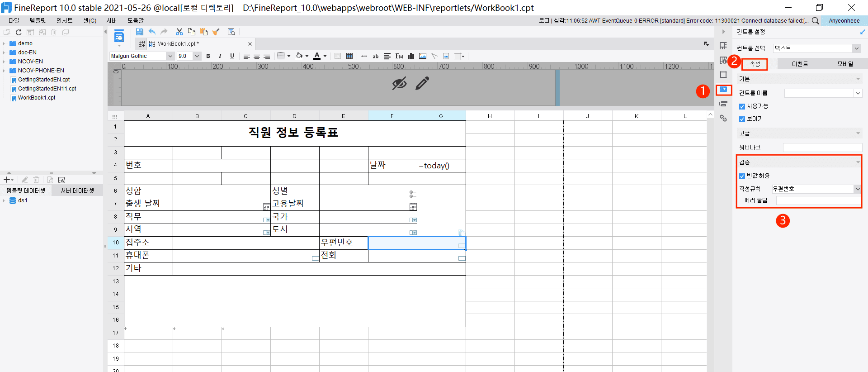
Task: Center align cell text
Action: point(256,56)
